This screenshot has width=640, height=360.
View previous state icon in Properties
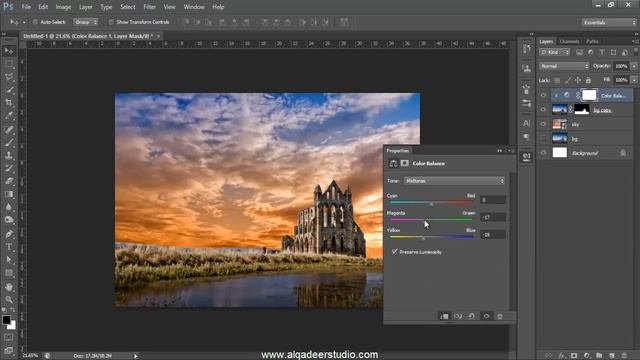(458, 316)
